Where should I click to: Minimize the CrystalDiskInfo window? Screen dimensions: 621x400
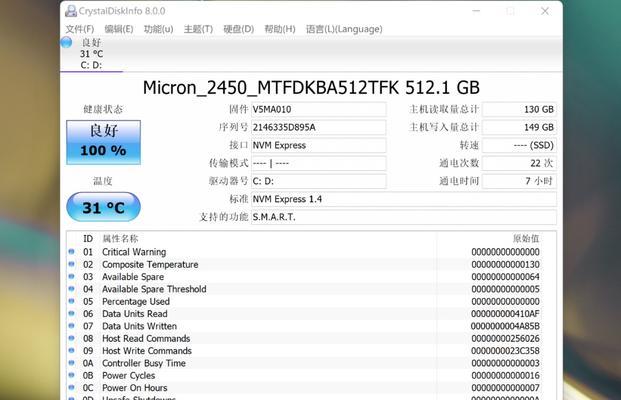click(476, 11)
